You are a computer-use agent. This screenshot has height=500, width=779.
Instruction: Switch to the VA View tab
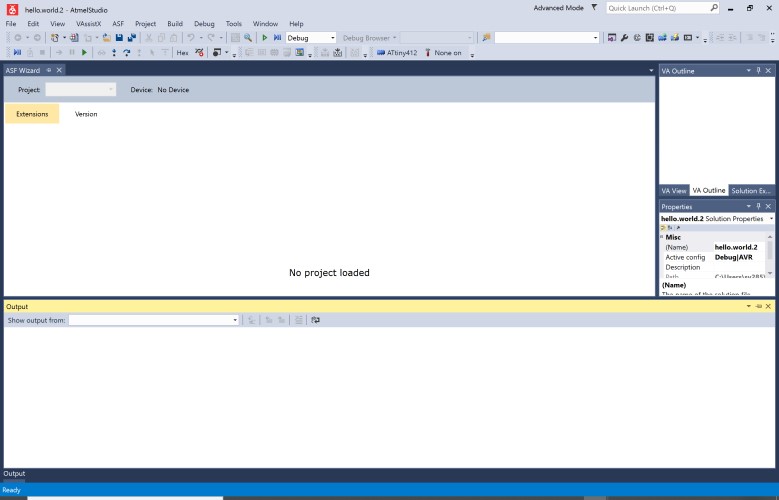[674, 191]
